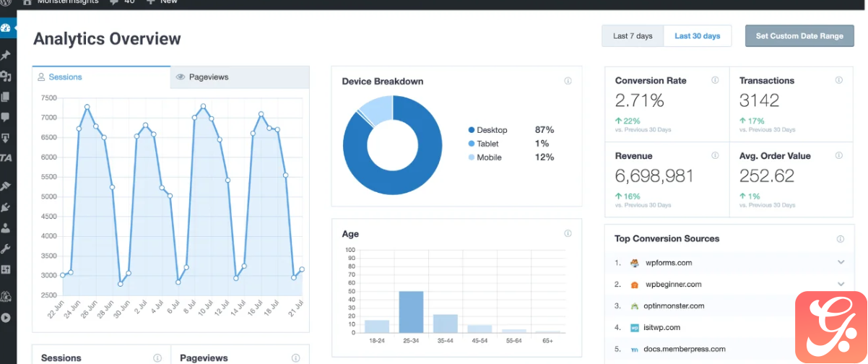Image resolution: width=868 pixels, height=364 pixels.
Task: Click the Set Custom Date Range button
Action: 799,36
